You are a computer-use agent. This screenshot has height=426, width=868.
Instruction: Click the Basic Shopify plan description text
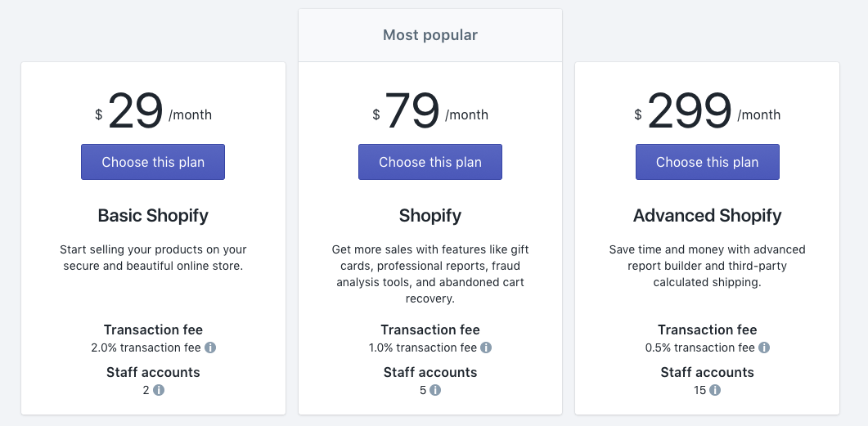(153, 258)
